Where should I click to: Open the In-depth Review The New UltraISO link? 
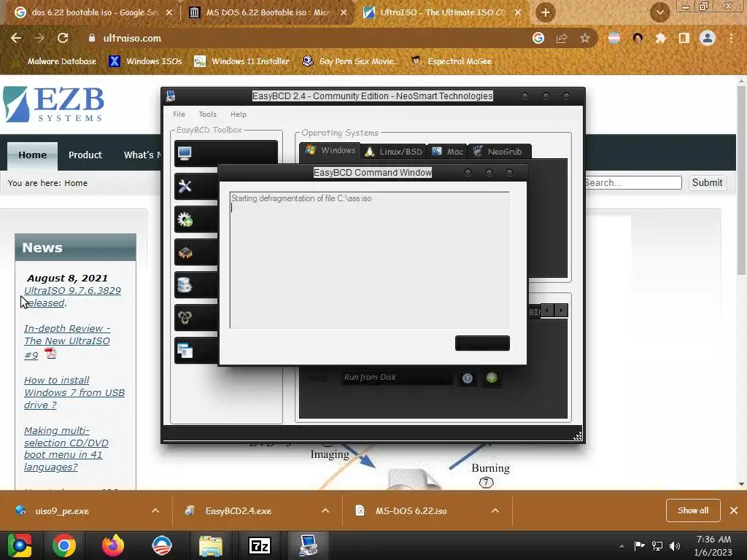67,341
